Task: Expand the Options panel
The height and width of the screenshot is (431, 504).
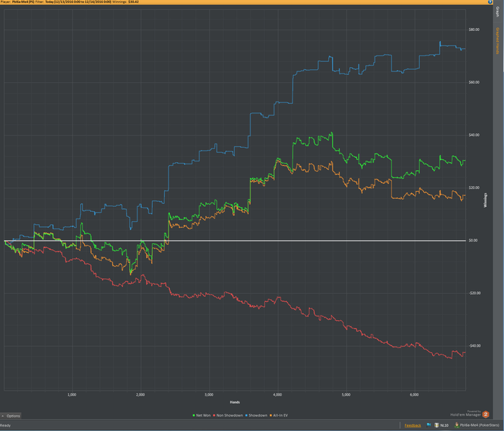Action: (11, 416)
